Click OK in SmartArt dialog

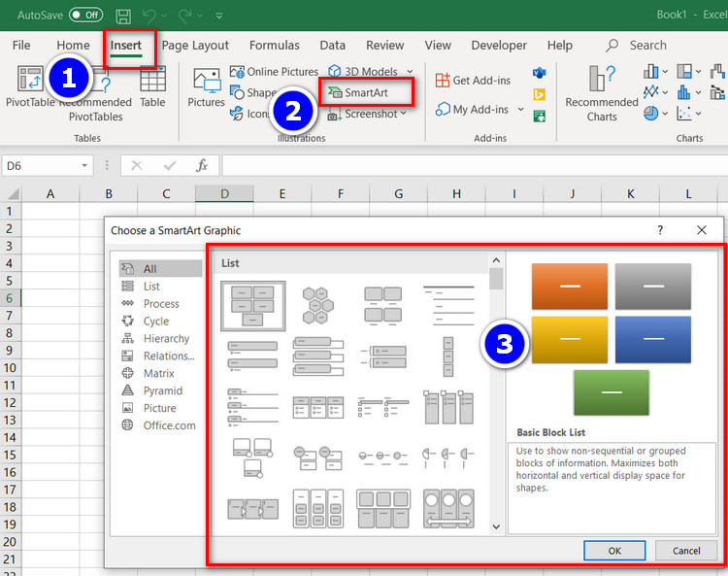[614, 551]
